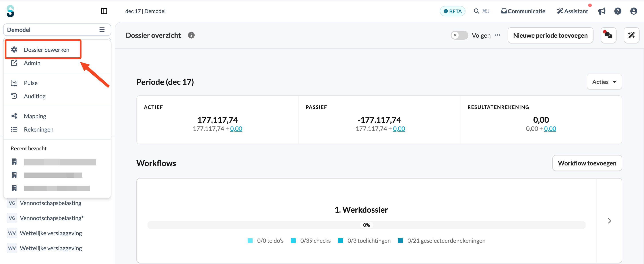This screenshot has width=644, height=264.
Task: Click the BETA badge
Action: (452, 11)
